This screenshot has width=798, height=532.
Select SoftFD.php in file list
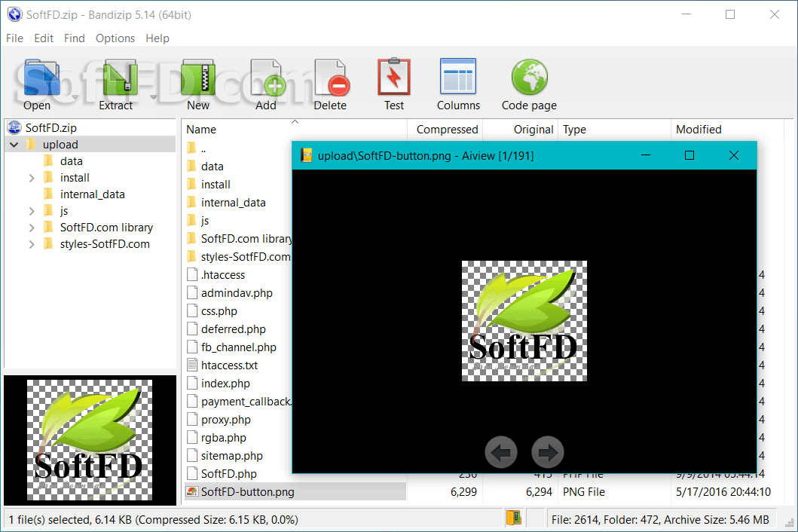[228, 474]
